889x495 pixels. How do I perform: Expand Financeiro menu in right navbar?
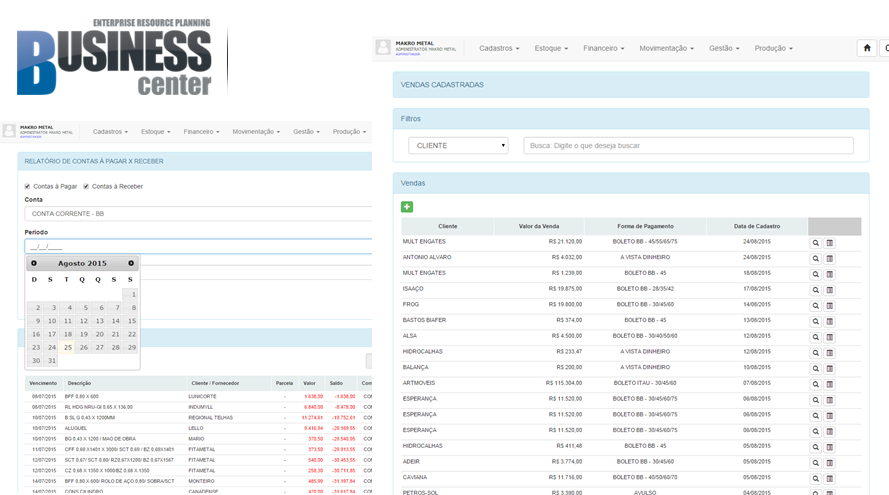click(603, 48)
